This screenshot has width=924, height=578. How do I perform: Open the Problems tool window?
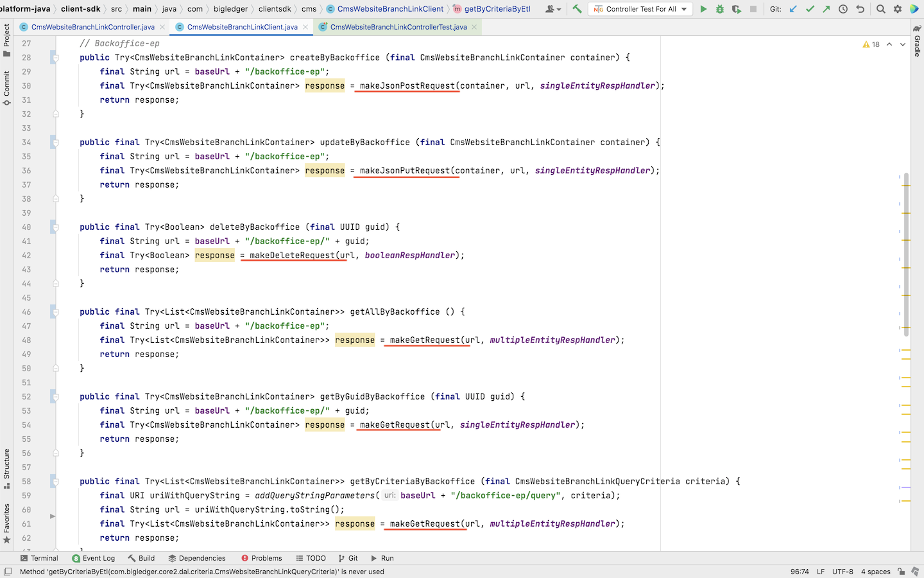(x=261, y=558)
